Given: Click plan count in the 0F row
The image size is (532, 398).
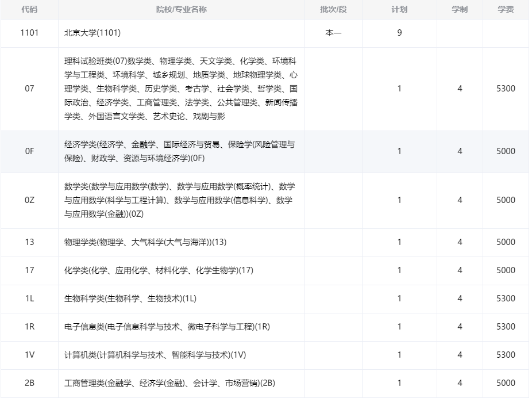Looking at the screenshot, I should 399,151.
